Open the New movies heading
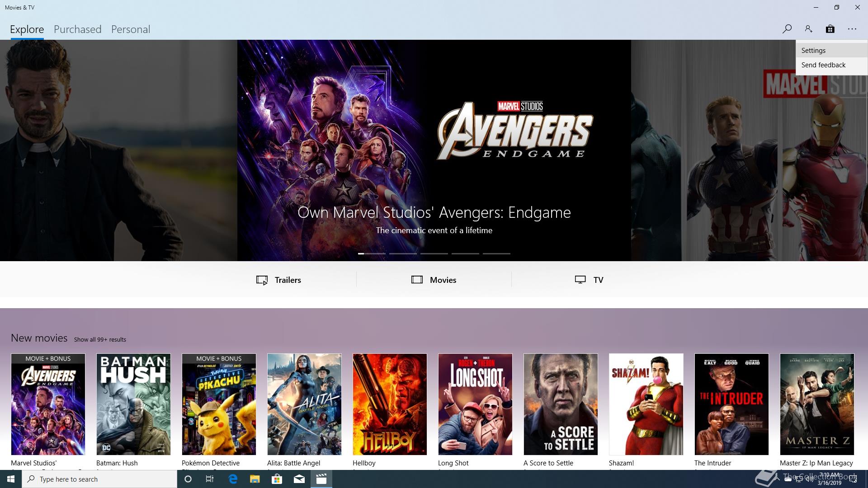This screenshot has width=868, height=488. [39, 338]
